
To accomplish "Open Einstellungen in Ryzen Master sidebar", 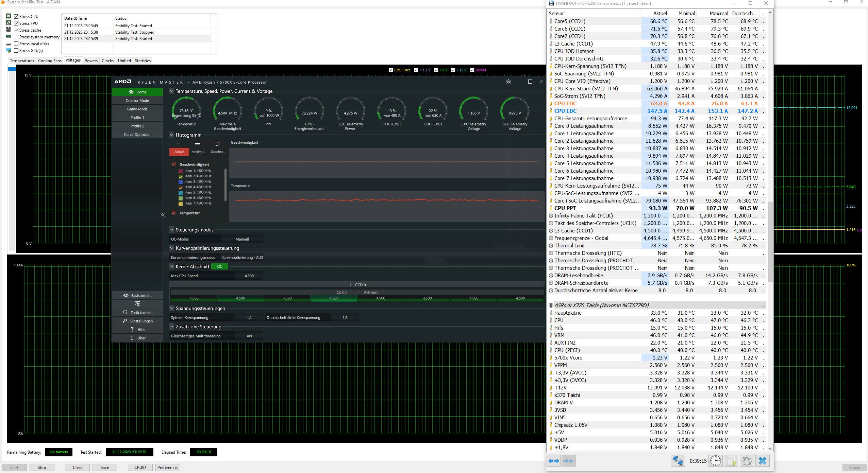I will click(137, 321).
